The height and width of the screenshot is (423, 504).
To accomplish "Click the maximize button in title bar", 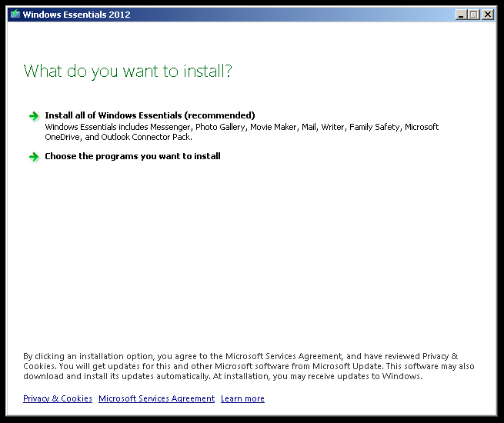I will 474,15.
